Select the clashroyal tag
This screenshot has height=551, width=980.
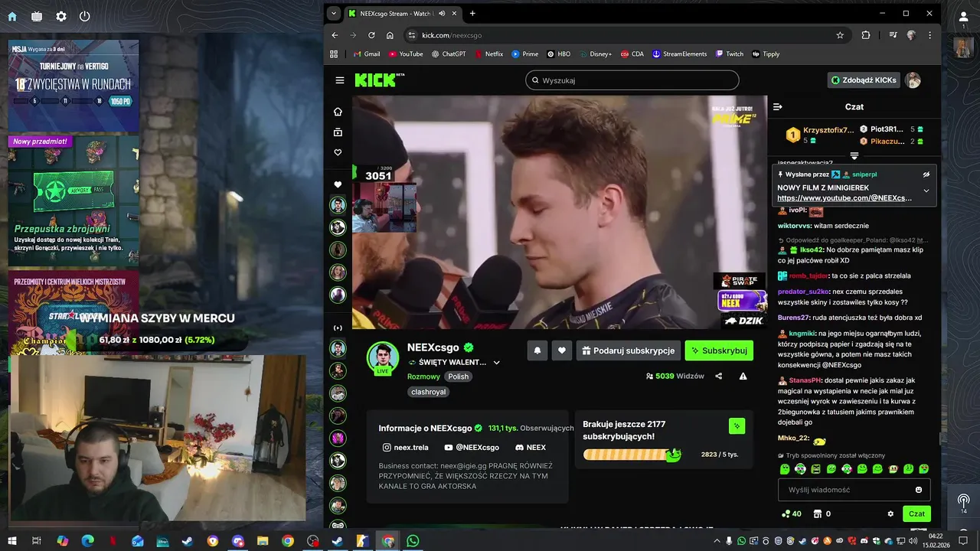[x=429, y=392]
